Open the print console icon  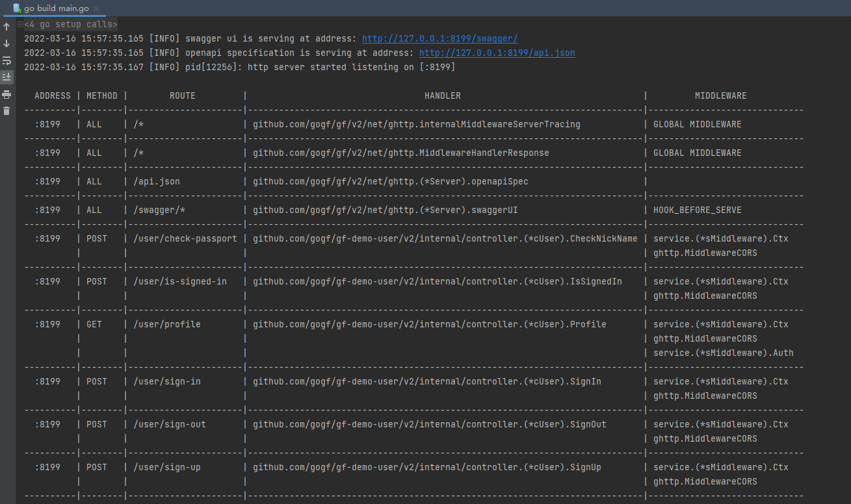click(7, 94)
